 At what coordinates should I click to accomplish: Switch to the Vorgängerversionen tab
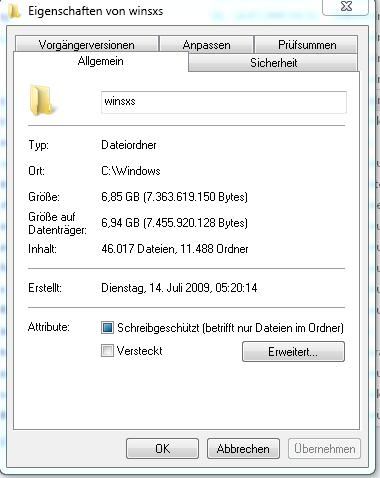87,44
